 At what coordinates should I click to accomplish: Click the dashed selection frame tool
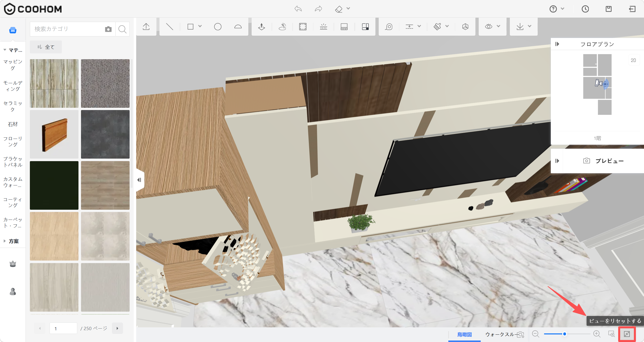[303, 27]
